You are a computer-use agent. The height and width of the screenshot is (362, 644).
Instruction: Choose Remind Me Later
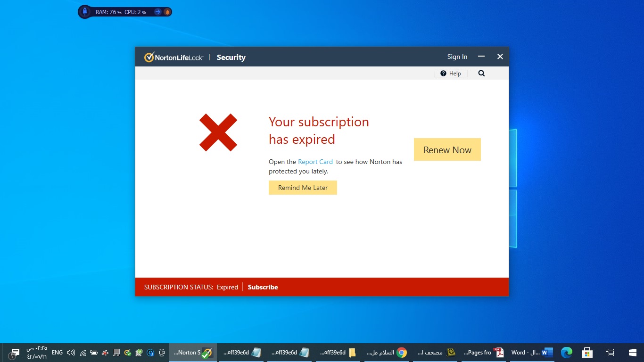pyautogui.click(x=303, y=188)
